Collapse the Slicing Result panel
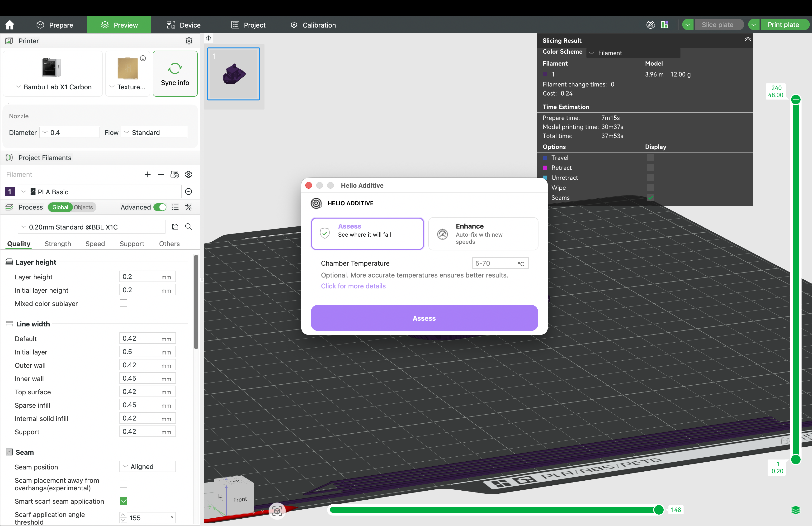 pos(747,39)
